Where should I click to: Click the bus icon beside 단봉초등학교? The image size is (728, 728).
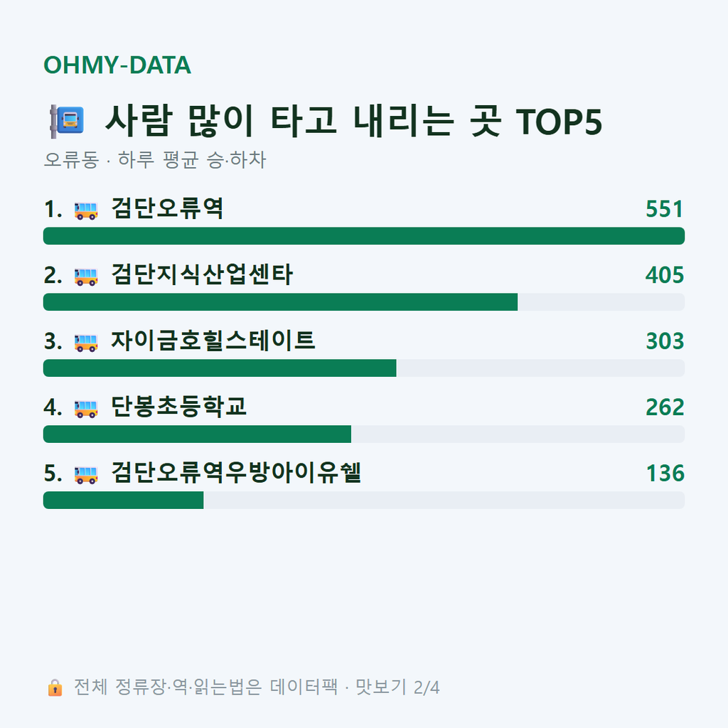coord(86,409)
